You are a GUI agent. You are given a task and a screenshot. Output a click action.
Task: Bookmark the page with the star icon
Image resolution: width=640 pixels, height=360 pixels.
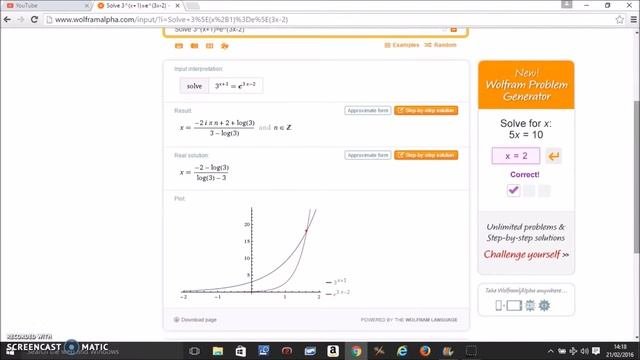620,20
